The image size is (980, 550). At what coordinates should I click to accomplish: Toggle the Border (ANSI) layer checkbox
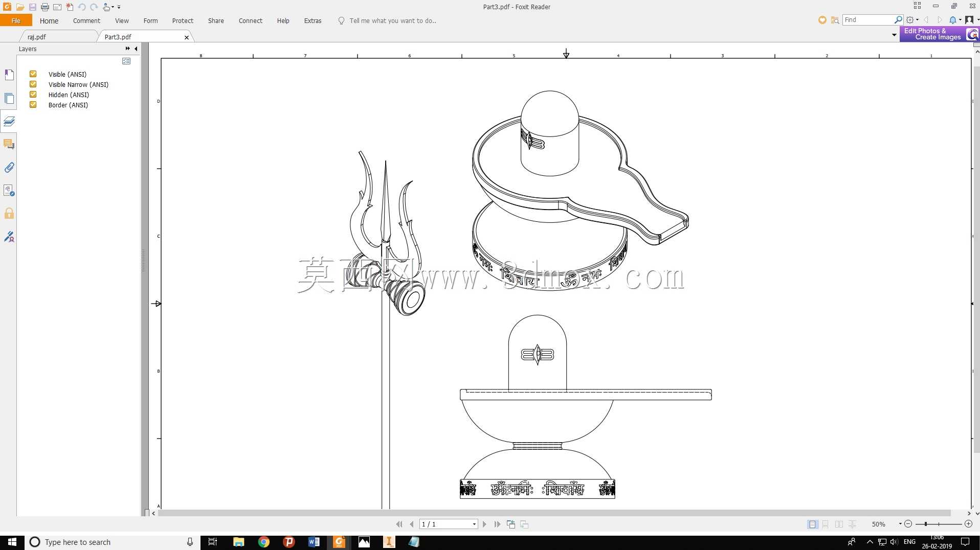[x=33, y=105]
